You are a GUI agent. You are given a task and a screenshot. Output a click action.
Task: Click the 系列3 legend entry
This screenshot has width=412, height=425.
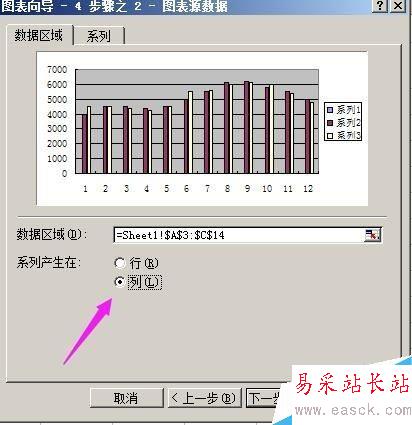(x=344, y=135)
